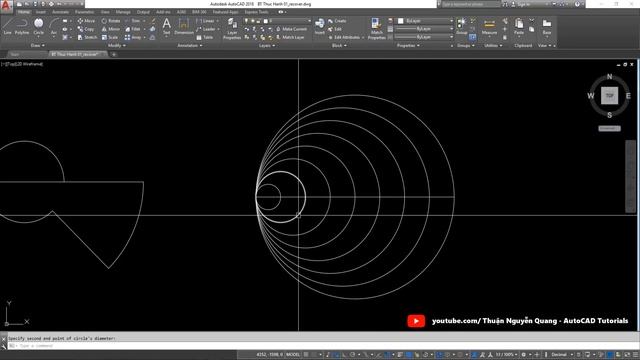Click the Measure tool
The width and height of the screenshot is (640, 360).
(x=489, y=27)
